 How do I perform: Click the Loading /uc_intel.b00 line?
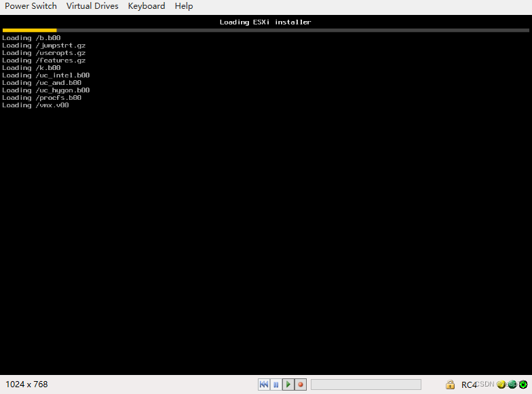pyautogui.click(x=46, y=75)
